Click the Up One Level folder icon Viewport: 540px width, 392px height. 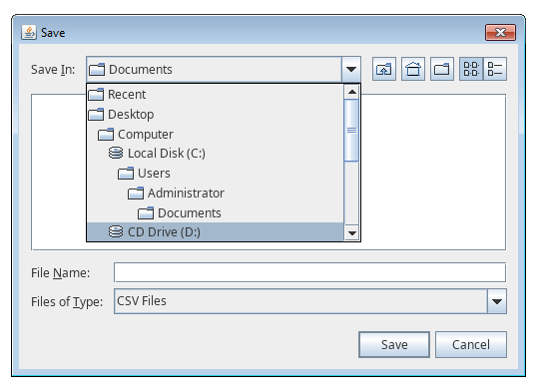tap(384, 69)
